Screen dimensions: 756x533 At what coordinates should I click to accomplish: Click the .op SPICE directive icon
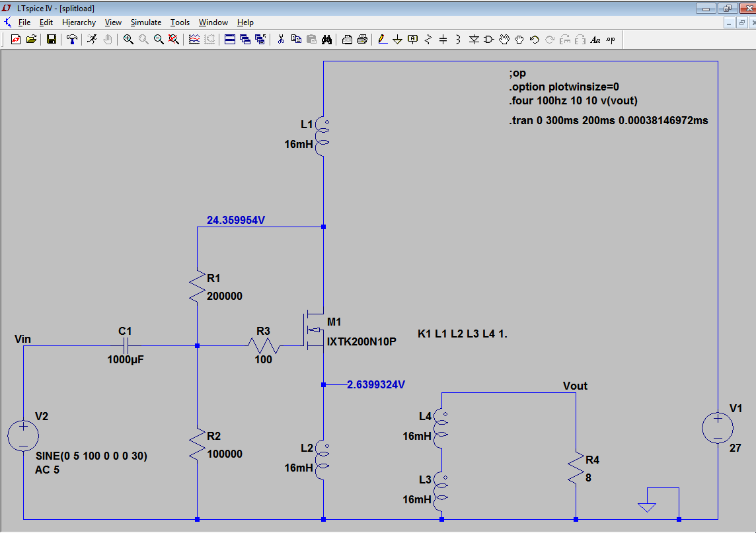[x=611, y=40]
